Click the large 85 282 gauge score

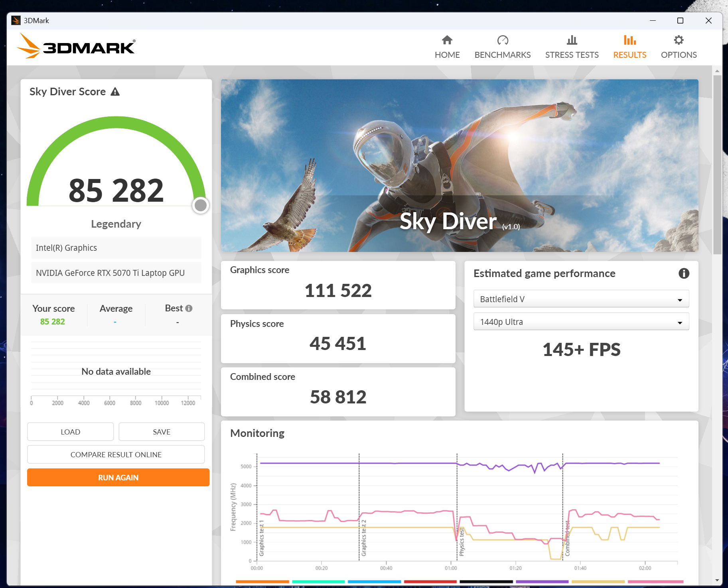tap(116, 190)
